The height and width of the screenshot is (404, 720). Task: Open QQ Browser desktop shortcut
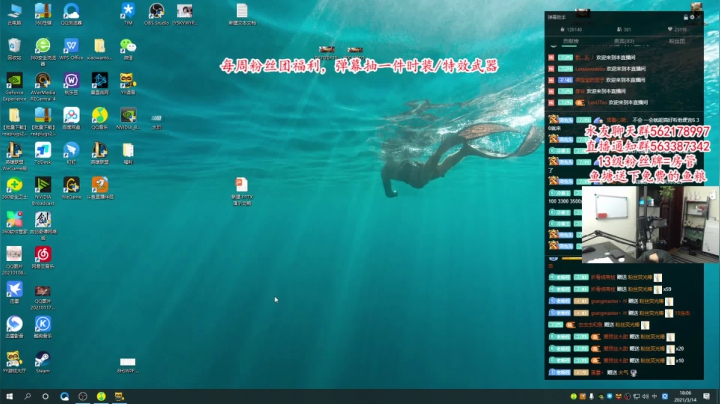[x=71, y=14]
